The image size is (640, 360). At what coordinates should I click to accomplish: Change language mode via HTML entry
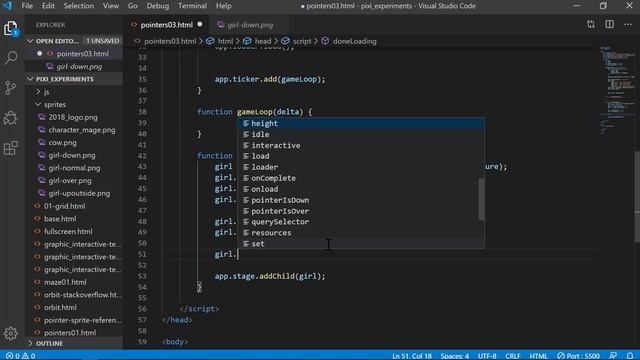point(538,356)
